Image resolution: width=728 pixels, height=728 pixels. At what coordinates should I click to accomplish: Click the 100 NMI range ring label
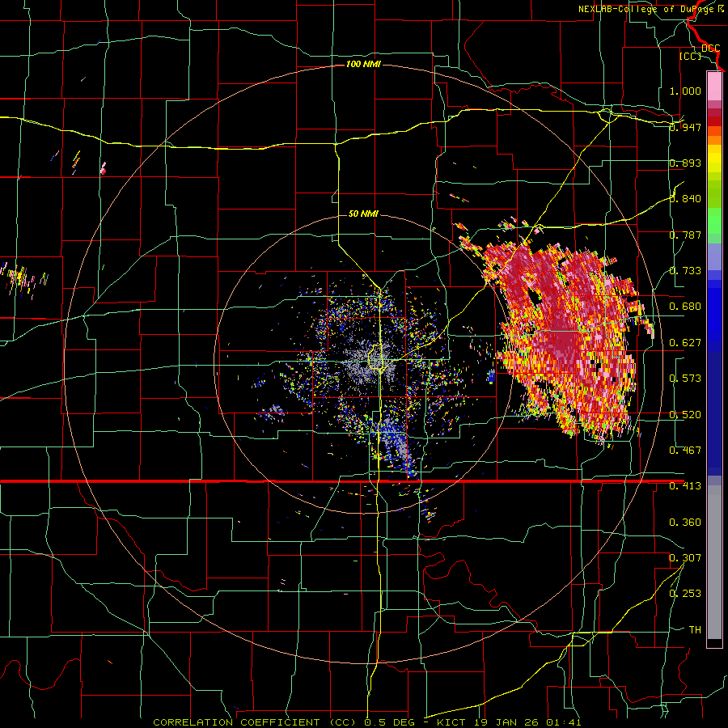coord(363,64)
